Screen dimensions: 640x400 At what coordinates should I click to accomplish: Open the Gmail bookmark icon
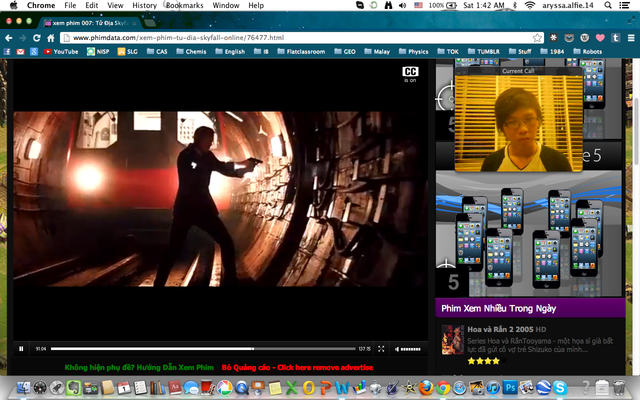(20, 51)
